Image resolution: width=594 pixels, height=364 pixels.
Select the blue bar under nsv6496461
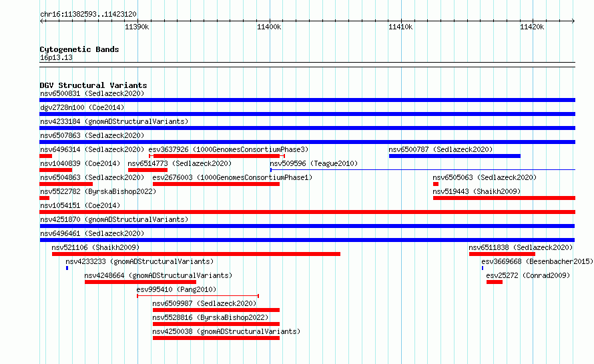(x=307, y=240)
